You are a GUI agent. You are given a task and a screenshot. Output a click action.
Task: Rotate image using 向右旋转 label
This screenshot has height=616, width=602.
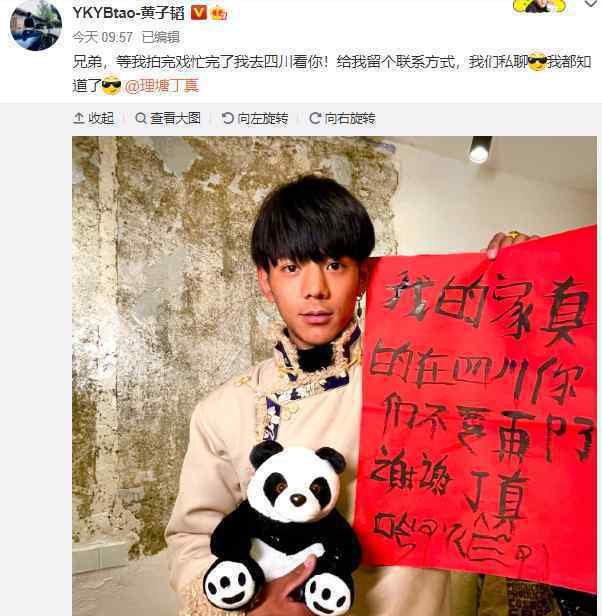point(350,118)
